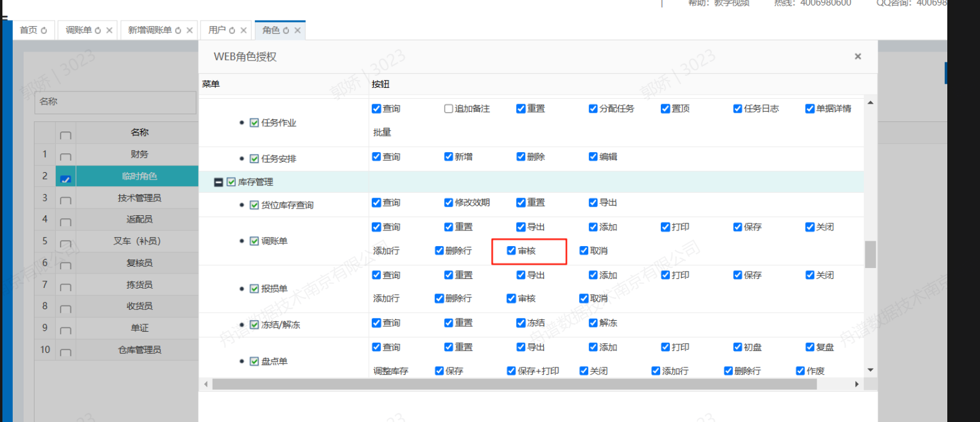Close the 新增调账单 tab
The image size is (980, 422).
point(190,30)
